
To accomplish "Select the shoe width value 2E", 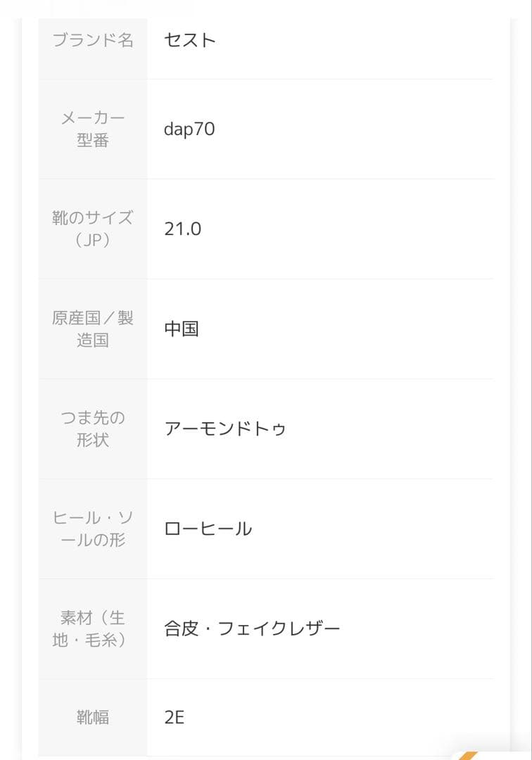I will [174, 717].
